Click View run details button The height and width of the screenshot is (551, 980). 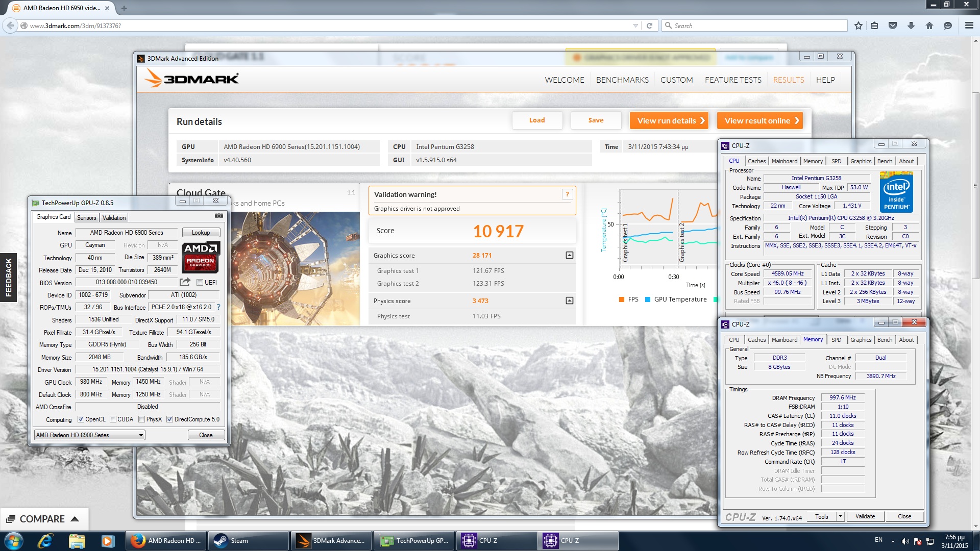pos(669,120)
